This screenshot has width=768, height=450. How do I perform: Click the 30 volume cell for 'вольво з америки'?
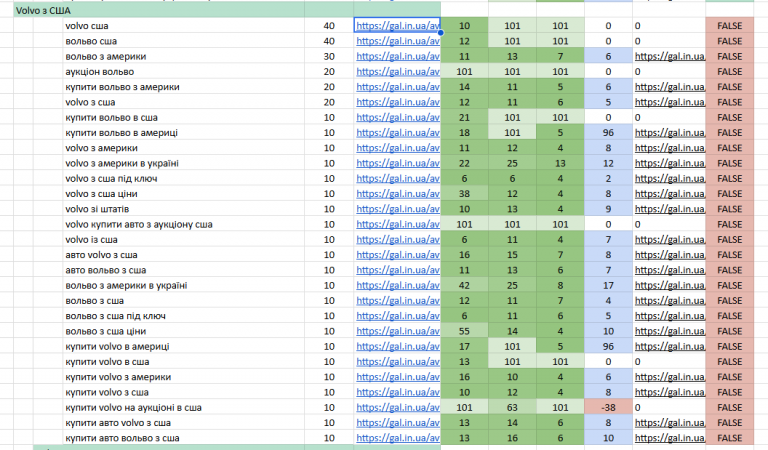tap(329, 56)
